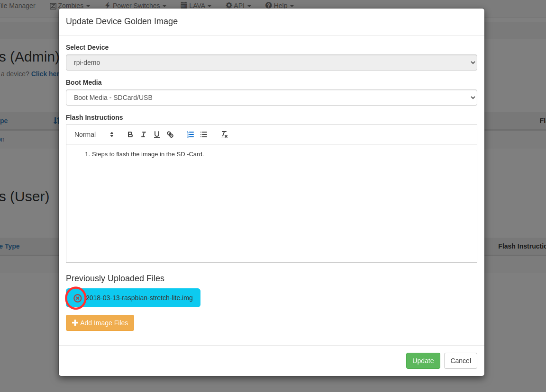Open the Select Device dropdown

[x=271, y=62]
